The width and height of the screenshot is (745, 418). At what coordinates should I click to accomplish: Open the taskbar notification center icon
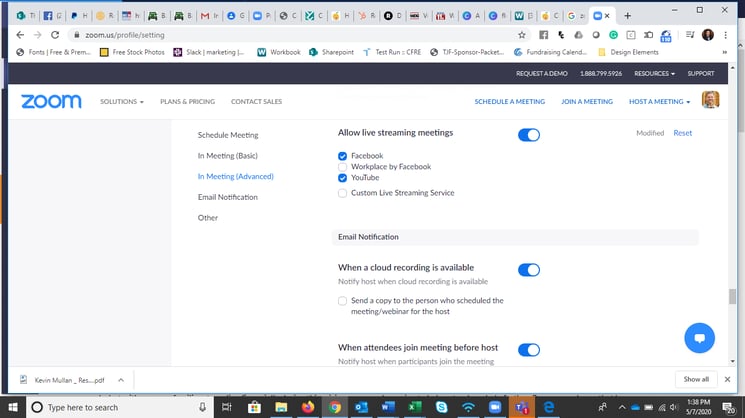728,407
